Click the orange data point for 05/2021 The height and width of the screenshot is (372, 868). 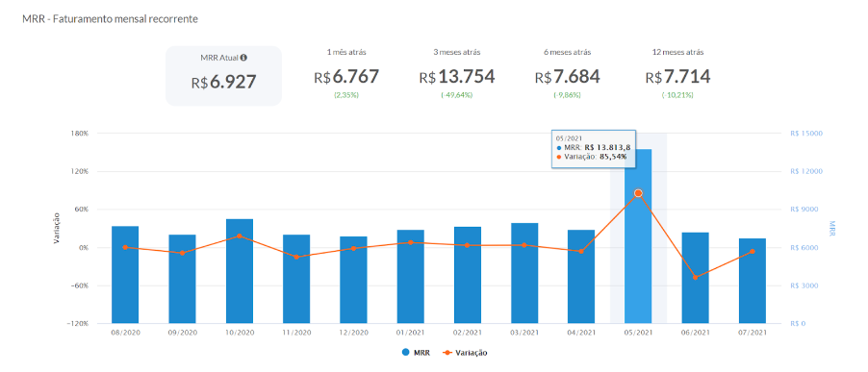click(638, 193)
